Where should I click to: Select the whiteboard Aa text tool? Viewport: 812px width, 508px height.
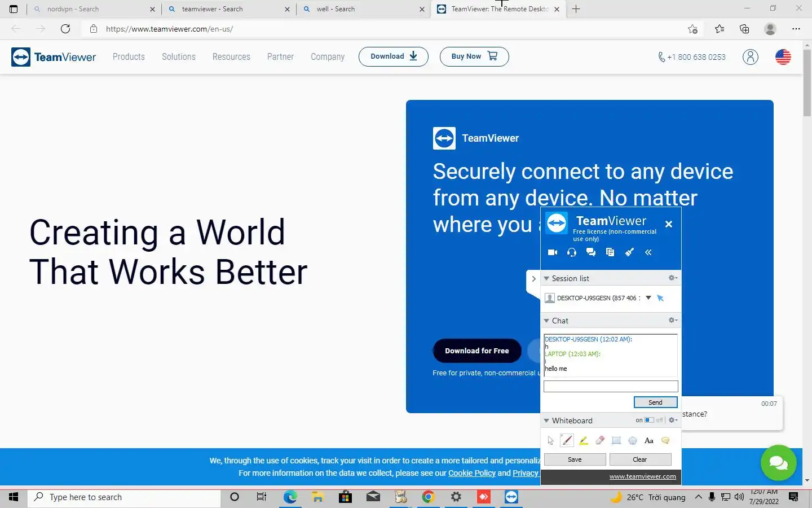pos(649,440)
